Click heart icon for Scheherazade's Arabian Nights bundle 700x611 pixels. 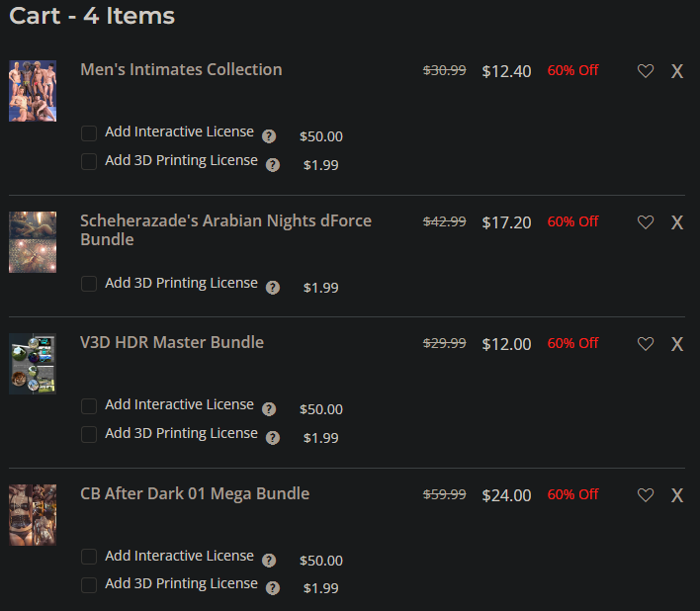(x=646, y=222)
